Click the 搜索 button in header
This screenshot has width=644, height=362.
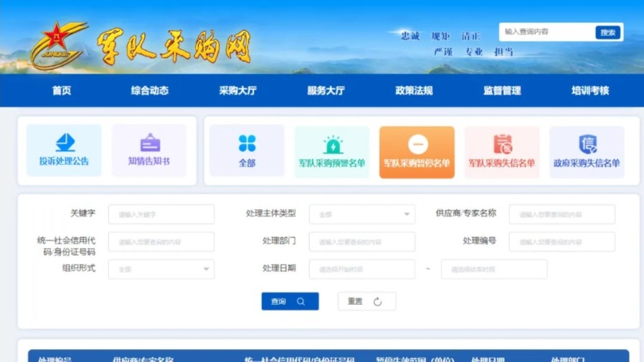click(608, 32)
